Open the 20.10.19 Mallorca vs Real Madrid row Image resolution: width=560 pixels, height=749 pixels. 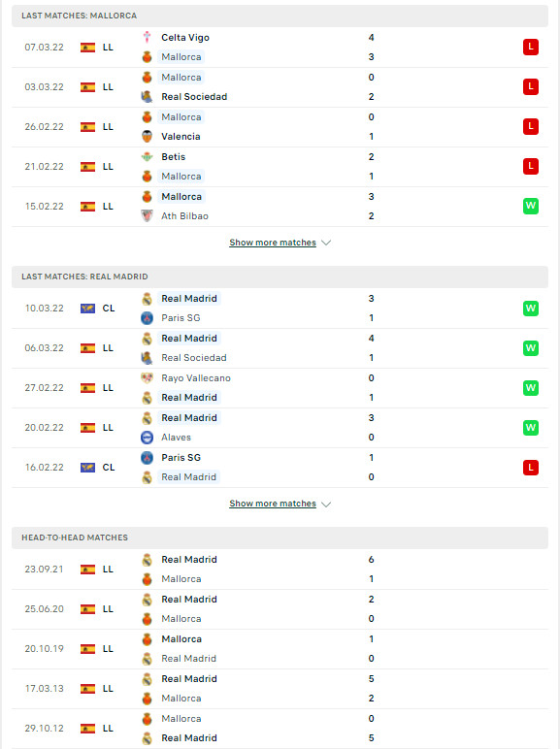point(280,649)
